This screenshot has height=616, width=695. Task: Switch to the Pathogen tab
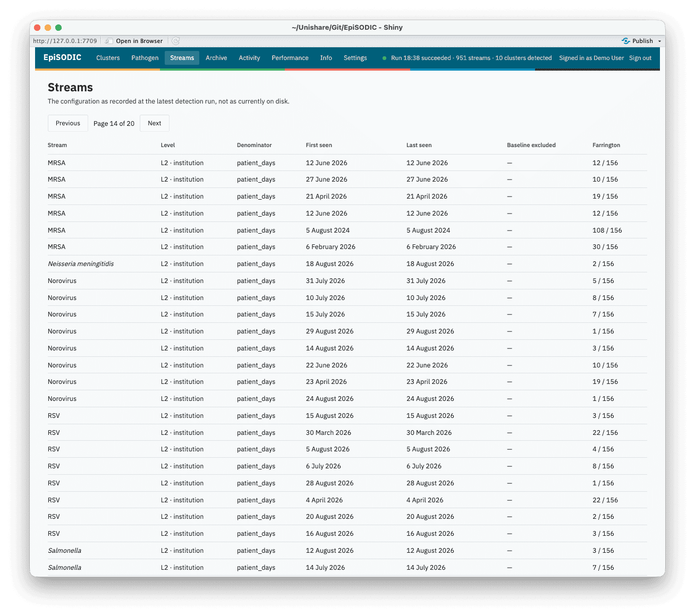pos(145,58)
